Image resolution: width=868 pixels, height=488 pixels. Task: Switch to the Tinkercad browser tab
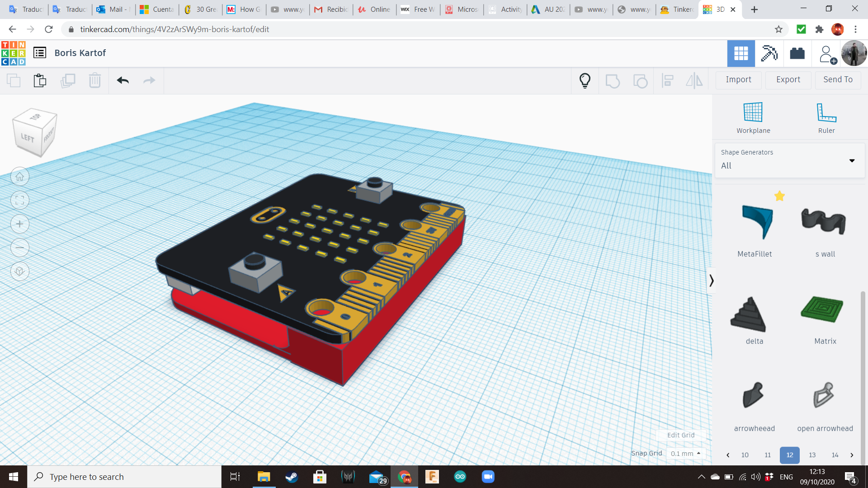tap(677, 9)
